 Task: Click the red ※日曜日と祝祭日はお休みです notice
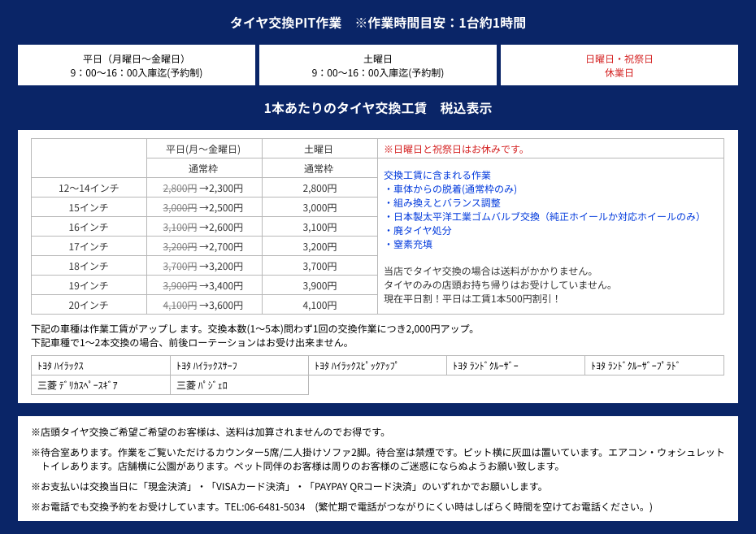pyautogui.click(x=455, y=149)
